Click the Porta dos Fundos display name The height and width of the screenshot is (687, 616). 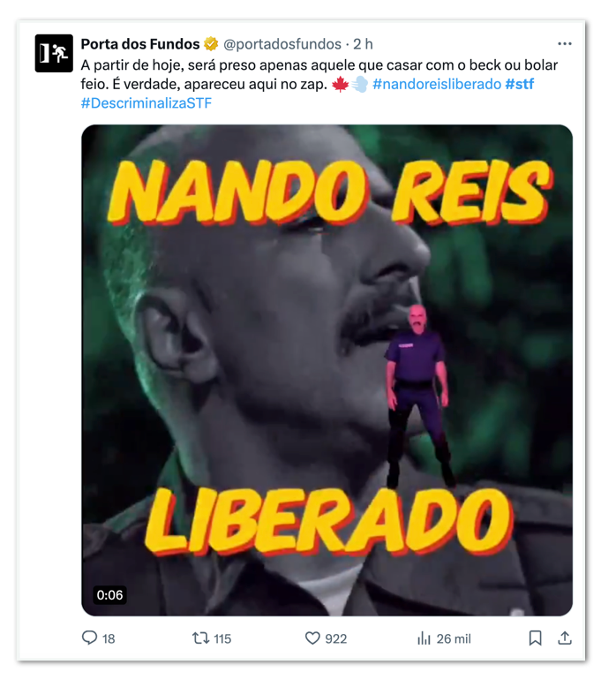(140, 44)
